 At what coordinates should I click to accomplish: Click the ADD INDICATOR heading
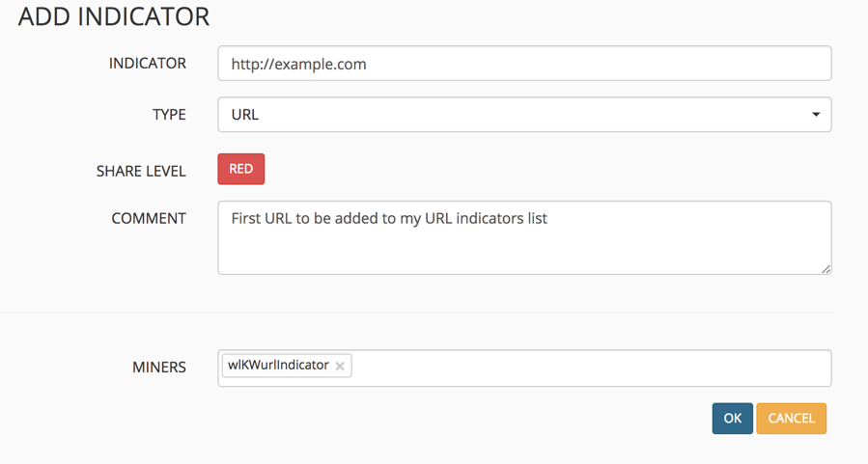tap(114, 17)
